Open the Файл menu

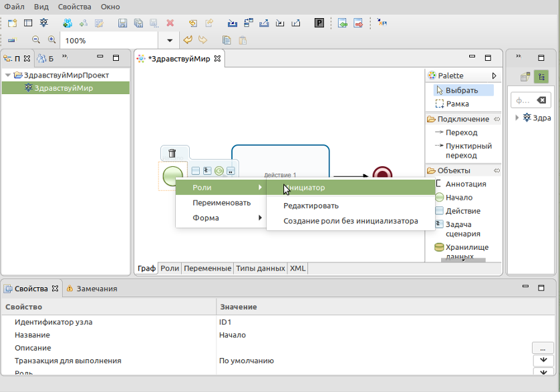(14, 7)
